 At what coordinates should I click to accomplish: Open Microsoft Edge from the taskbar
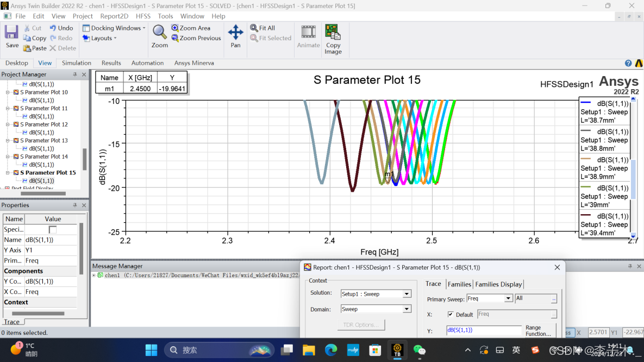330,350
